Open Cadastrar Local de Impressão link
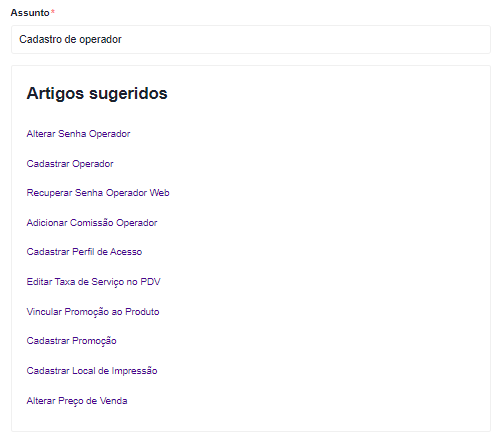Image resolution: width=498 pixels, height=436 pixels. point(92,371)
